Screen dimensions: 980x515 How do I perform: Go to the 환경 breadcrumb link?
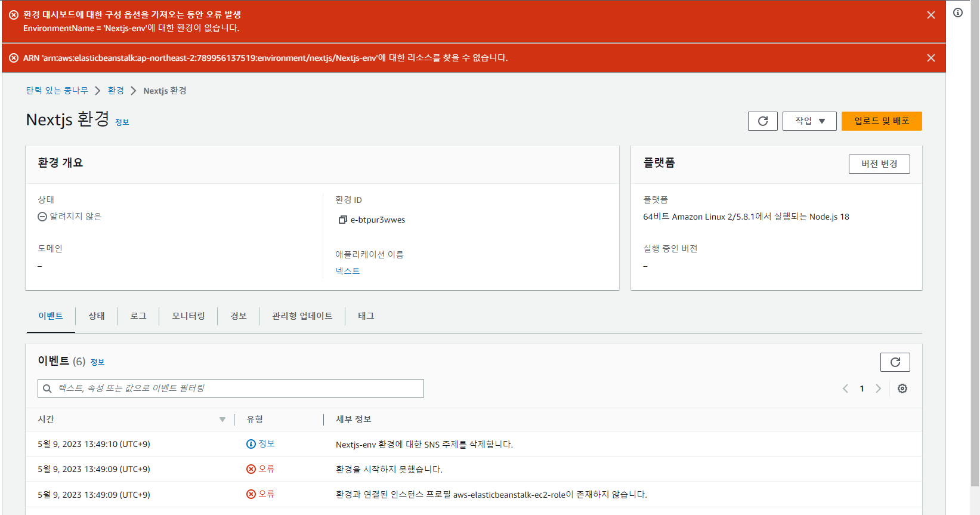[x=116, y=90]
